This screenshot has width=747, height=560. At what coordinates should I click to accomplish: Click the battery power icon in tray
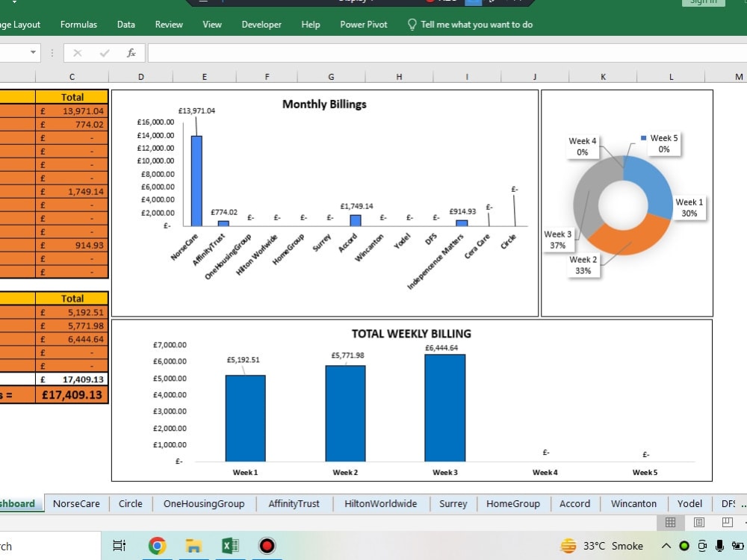738,546
